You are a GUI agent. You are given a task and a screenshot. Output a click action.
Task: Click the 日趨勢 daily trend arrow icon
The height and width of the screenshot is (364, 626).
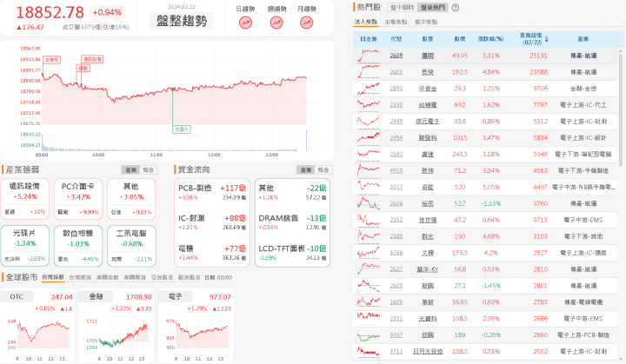tap(245, 23)
